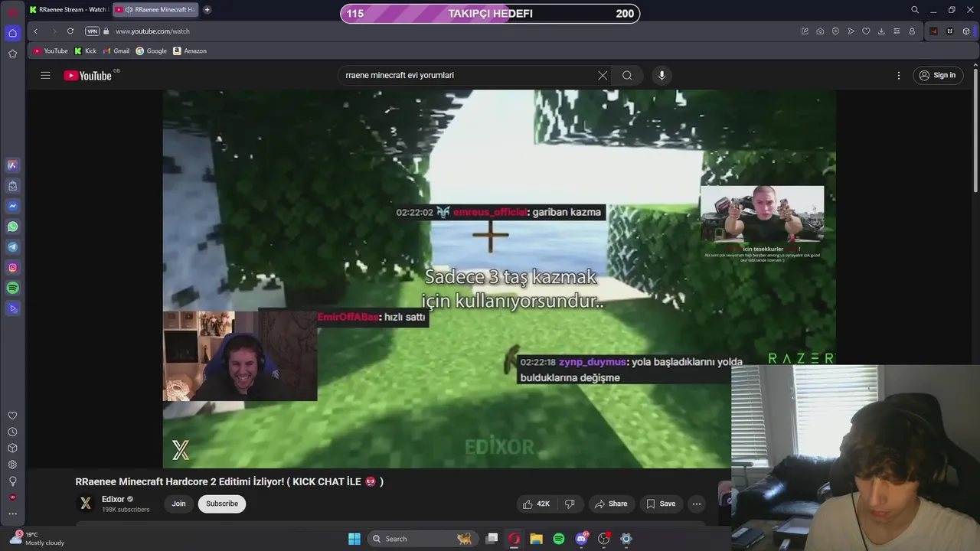Clear the YouTube search box text
The image size is (980, 551).
[603, 75]
